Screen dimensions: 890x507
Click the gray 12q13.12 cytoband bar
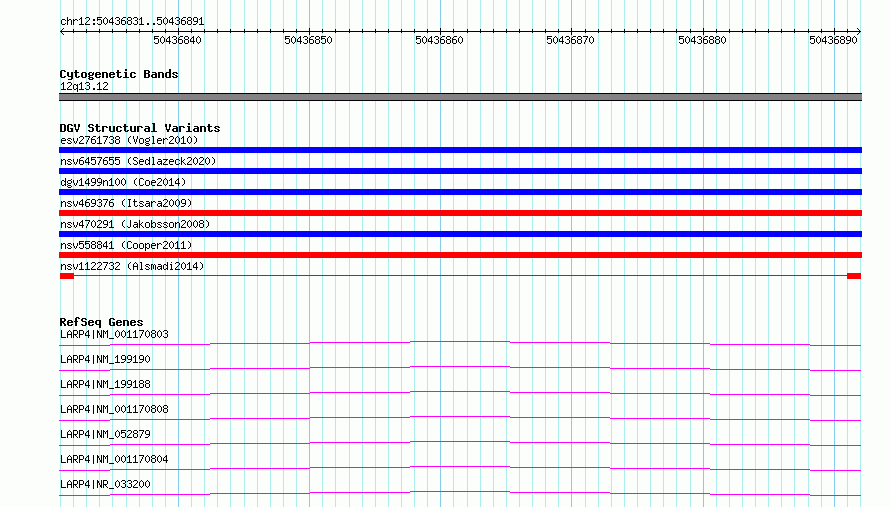pos(460,97)
